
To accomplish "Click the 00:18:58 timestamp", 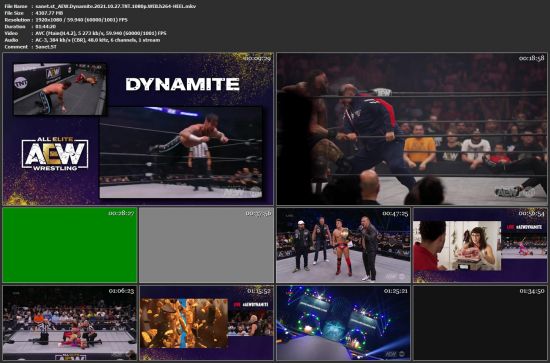I will pos(531,58).
